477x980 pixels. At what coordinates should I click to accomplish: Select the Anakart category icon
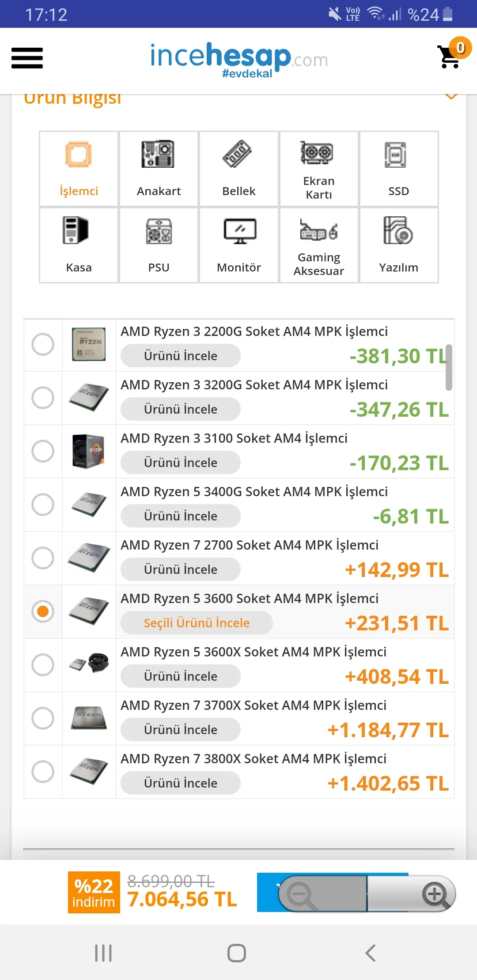[159, 169]
